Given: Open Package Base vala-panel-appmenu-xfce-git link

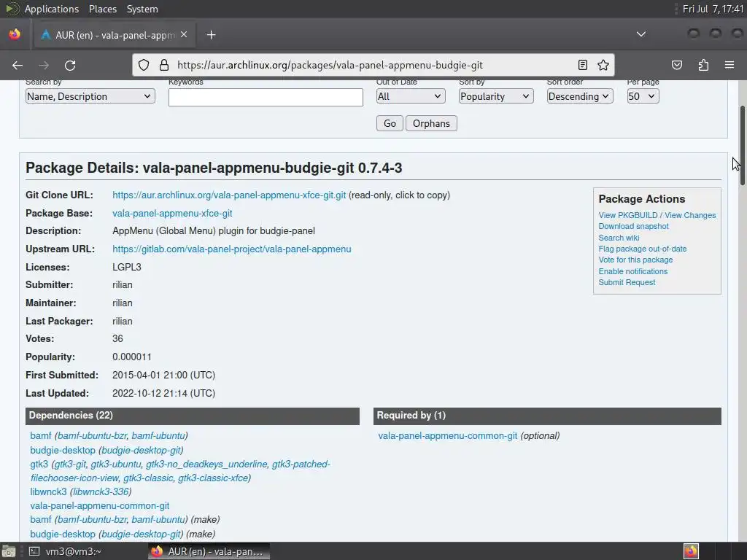Looking at the screenshot, I should 172,214.
